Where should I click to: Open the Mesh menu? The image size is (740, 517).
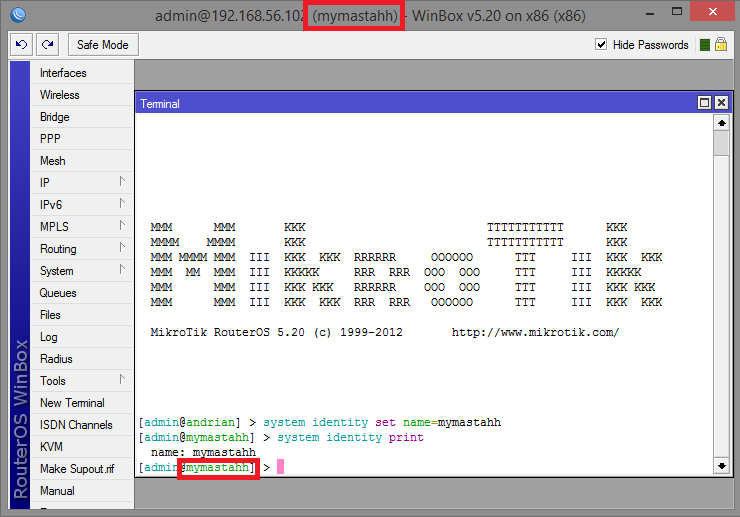click(82, 161)
